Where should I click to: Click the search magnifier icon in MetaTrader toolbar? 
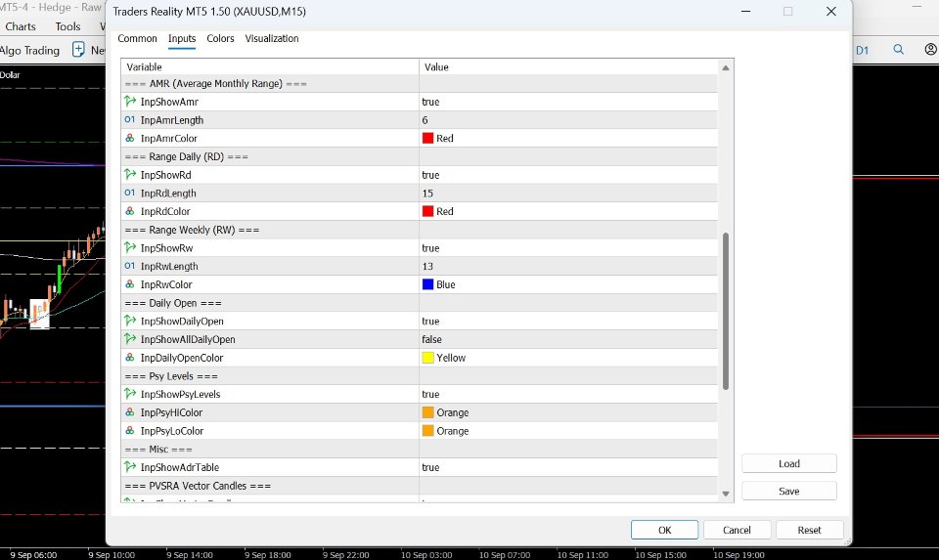click(898, 50)
